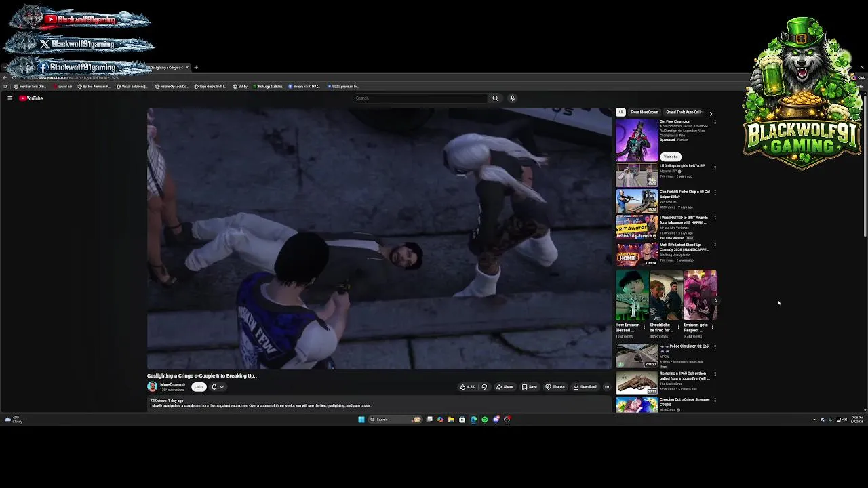Image resolution: width=868 pixels, height=488 pixels.
Task: Join the MoreCrown channel membership
Action: point(199,387)
